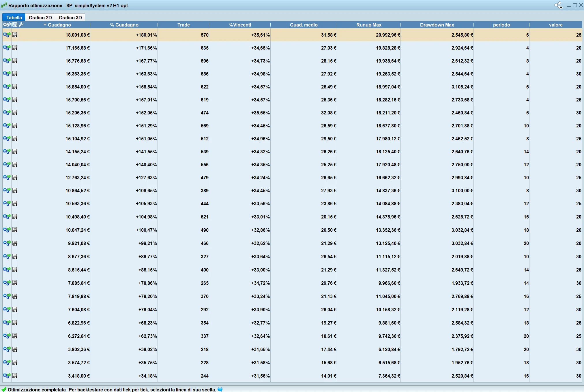
Task: Sort by the %Vincenti column header
Action: (240, 25)
